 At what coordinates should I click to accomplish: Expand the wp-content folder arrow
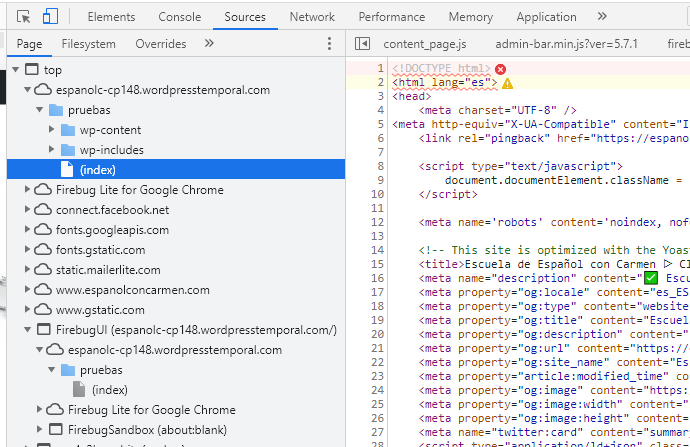coord(51,129)
